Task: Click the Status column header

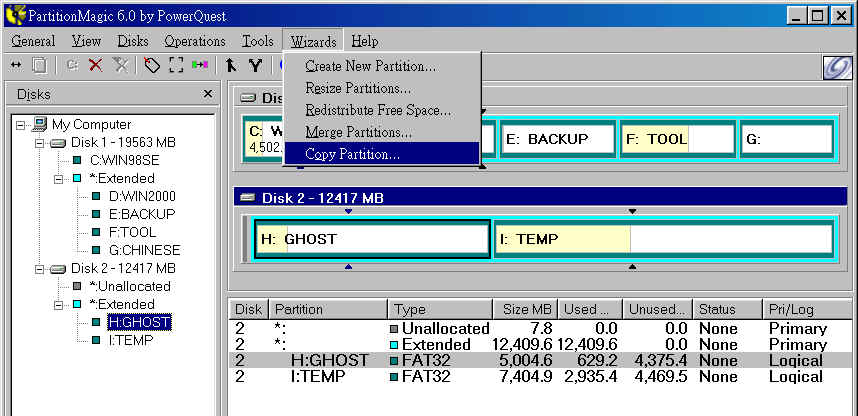Action: [x=727, y=310]
